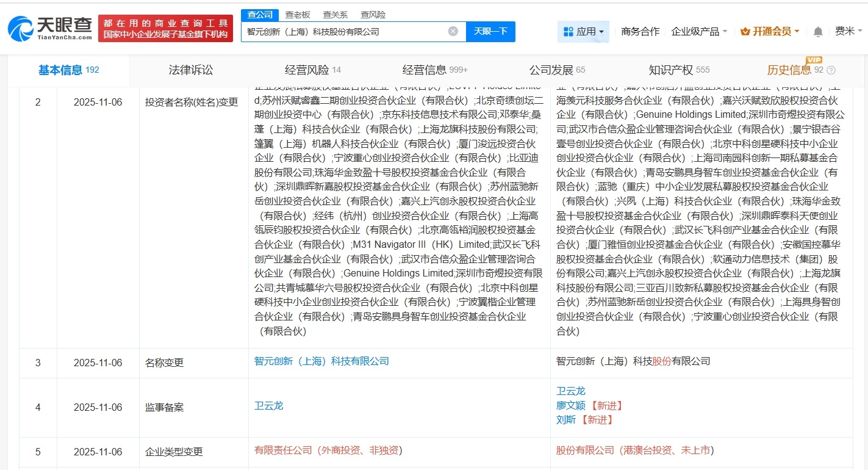Switch to the 查老板 search tab
Viewport: 868px width, 470px height.
click(297, 14)
